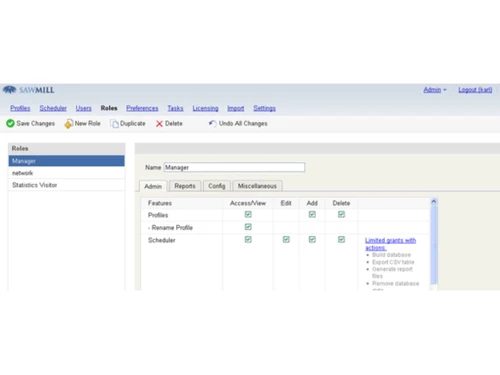The height and width of the screenshot is (375, 500).
Task: Click the Sawmill logo icon
Action: click(10, 90)
